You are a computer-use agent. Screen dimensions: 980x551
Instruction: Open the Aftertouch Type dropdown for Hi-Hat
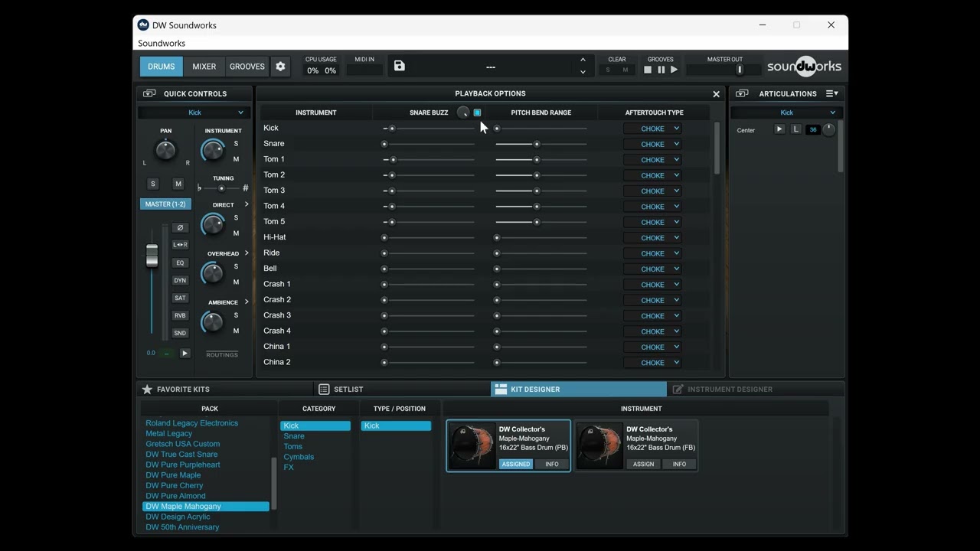(x=652, y=238)
